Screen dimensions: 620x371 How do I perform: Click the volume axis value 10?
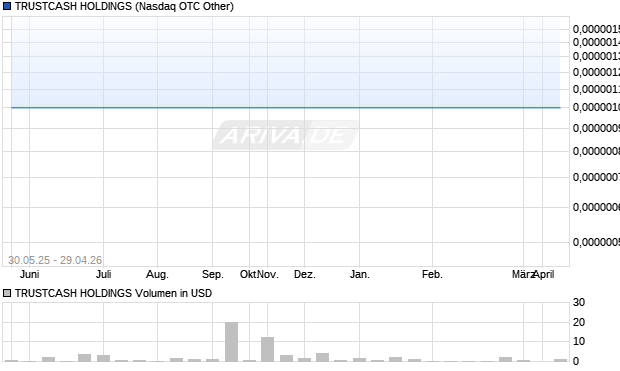[x=579, y=341]
